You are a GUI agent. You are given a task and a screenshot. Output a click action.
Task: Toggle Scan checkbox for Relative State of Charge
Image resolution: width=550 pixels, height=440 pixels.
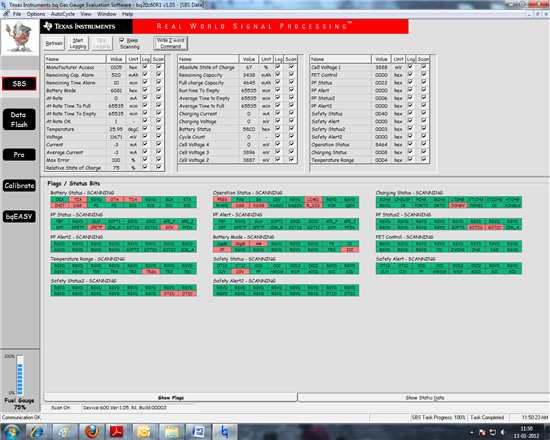159,167
